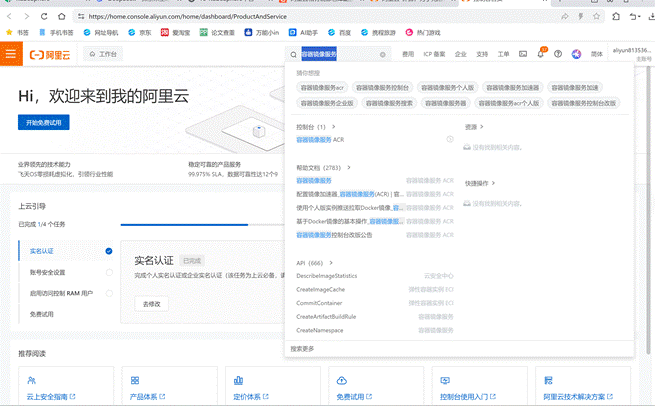This screenshot has height=406, width=655.
Task: Open 费用 menu
Action: coord(408,54)
